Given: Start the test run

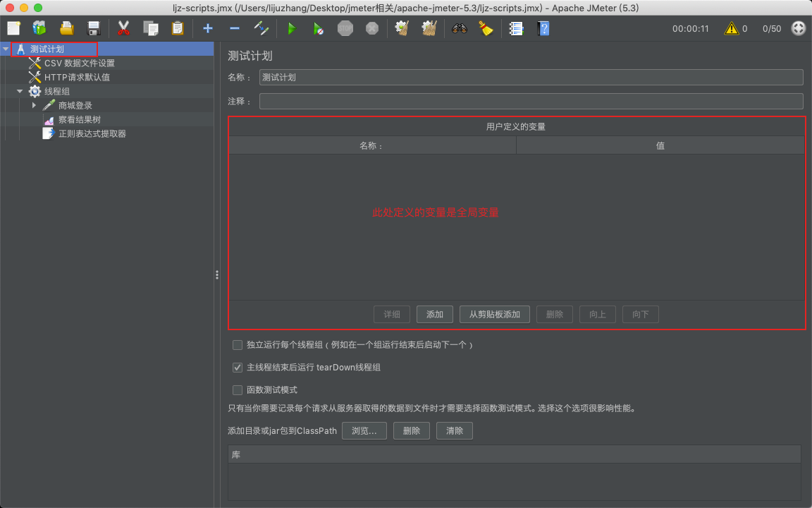Looking at the screenshot, I should pos(292,28).
